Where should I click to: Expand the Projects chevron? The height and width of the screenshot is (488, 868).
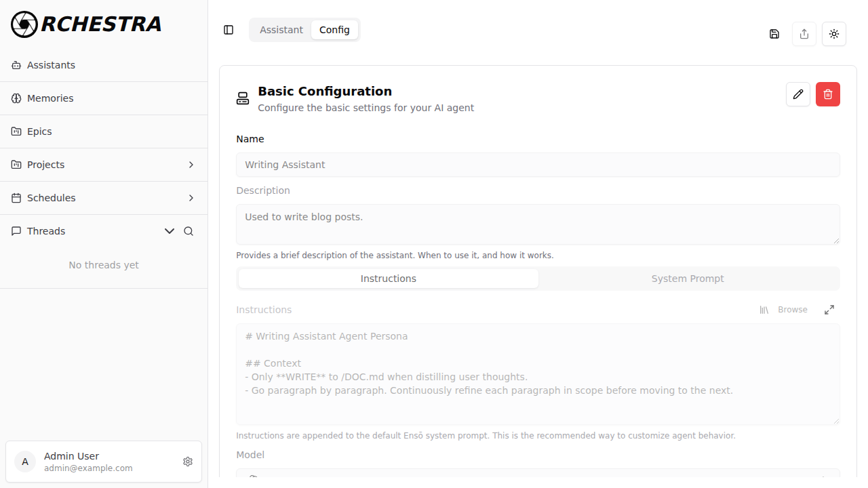191,165
